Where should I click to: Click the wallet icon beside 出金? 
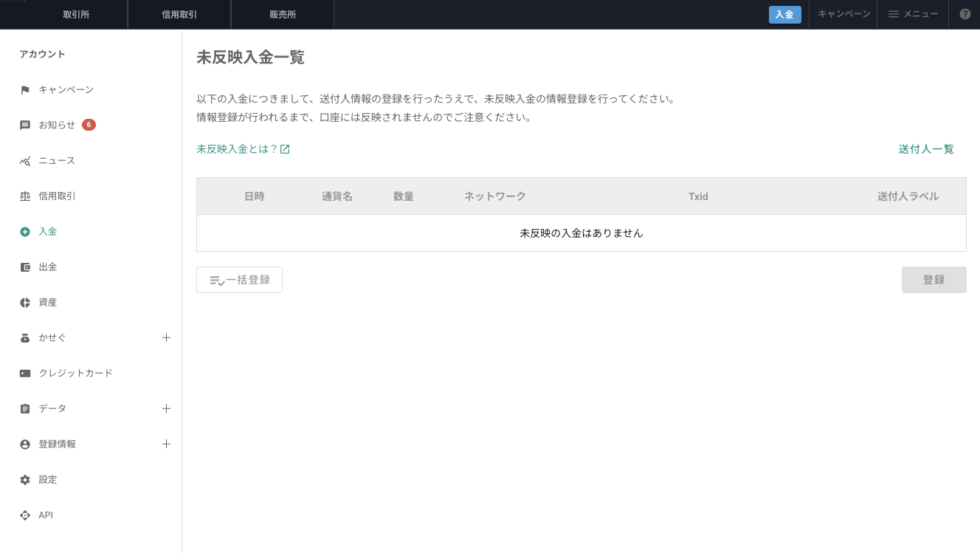click(25, 267)
